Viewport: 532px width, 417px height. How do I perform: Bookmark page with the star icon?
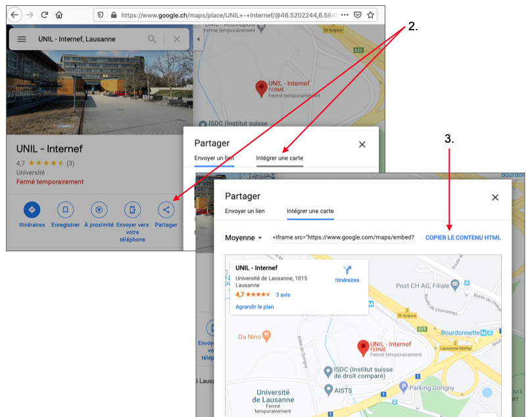click(371, 14)
